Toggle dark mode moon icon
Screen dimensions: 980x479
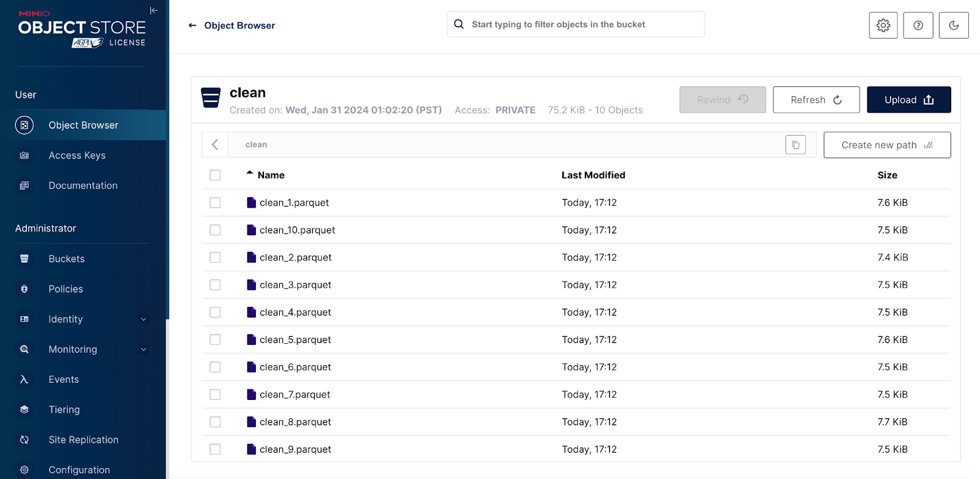(x=953, y=25)
